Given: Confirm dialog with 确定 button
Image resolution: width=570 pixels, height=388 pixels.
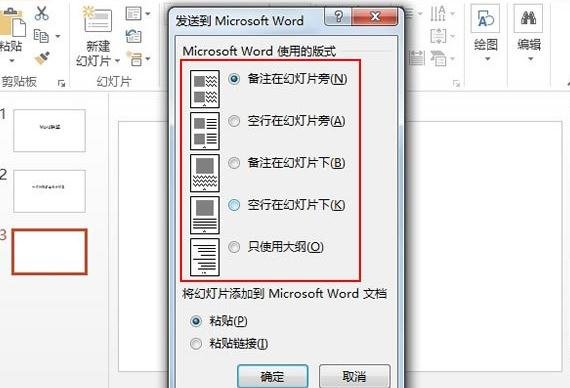Looking at the screenshot, I should point(272,376).
